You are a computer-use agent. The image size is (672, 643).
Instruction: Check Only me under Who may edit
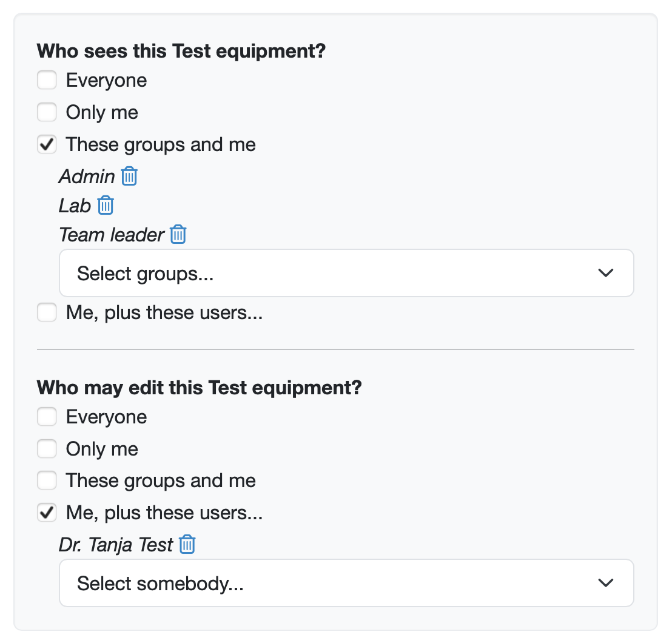[x=47, y=449]
